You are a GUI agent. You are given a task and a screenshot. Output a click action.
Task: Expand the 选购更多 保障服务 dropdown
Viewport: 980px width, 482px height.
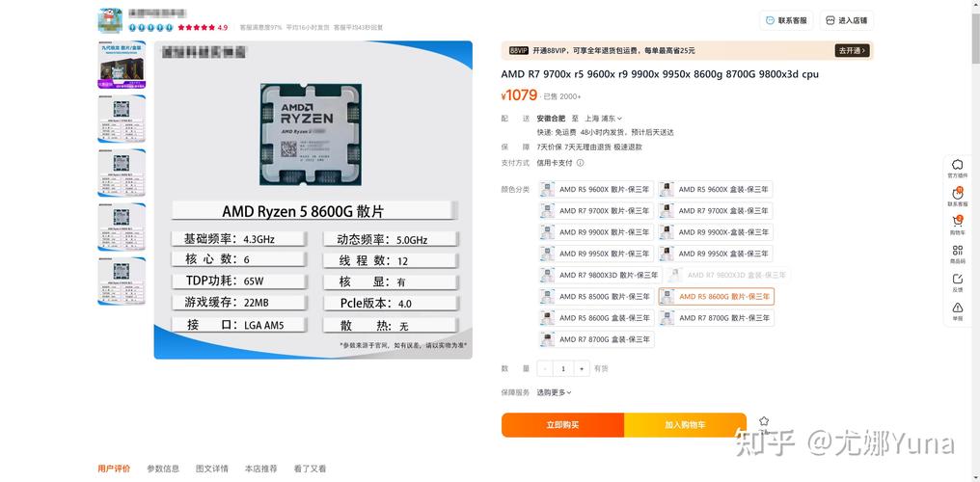(554, 392)
